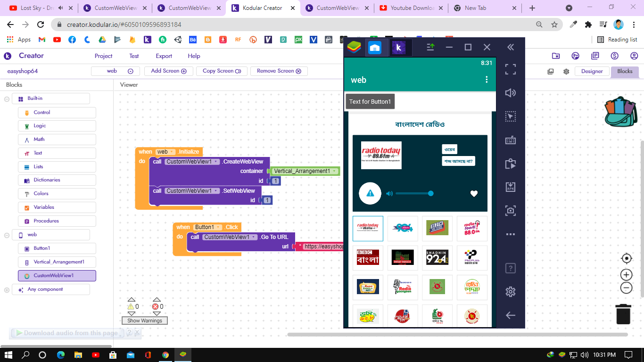Open BlueStacks keyboard controls icon

pyautogui.click(x=510, y=140)
